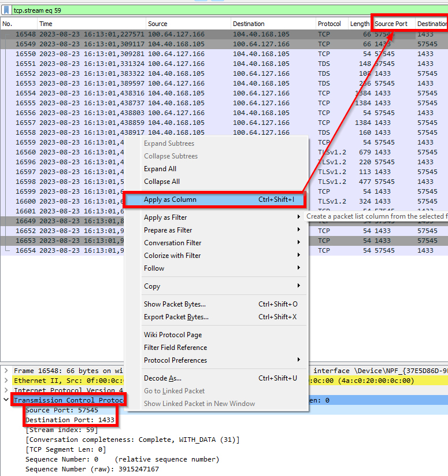This screenshot has height=476, width=448.
Task: Click the filter bookmark icon
Action: tap(6, 10)
